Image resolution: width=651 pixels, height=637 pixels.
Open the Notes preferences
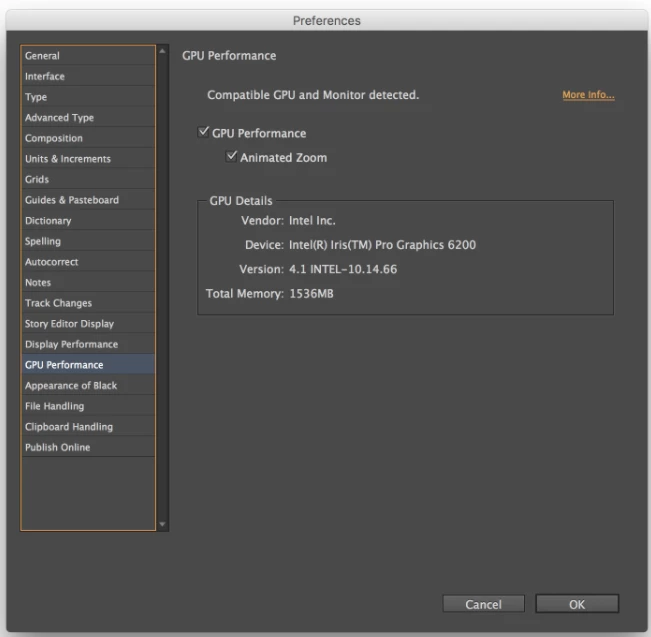[x=88, y=282]
